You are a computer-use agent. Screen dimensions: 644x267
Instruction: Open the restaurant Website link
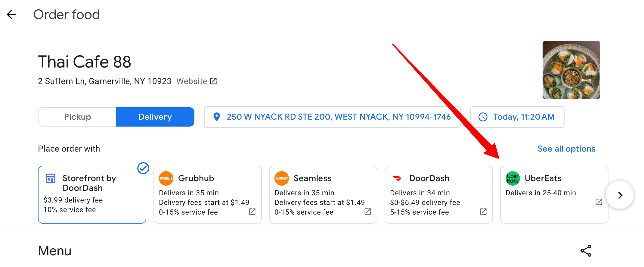click(x=192, y=81)
